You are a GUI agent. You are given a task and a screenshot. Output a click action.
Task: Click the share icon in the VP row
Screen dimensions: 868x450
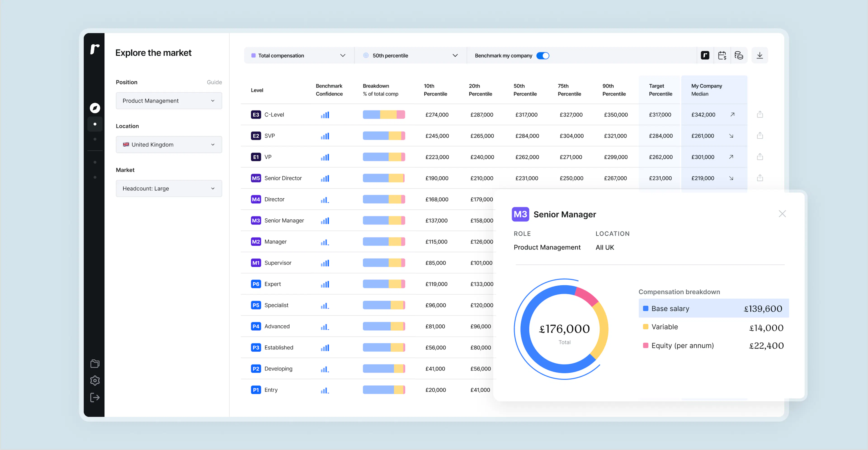tap(759, 157)
